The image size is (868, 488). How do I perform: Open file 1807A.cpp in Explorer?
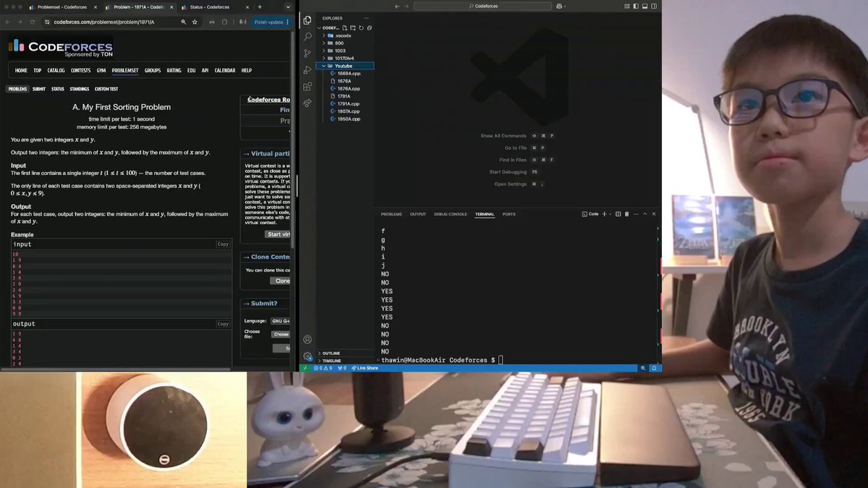click(x=348, y=111)
